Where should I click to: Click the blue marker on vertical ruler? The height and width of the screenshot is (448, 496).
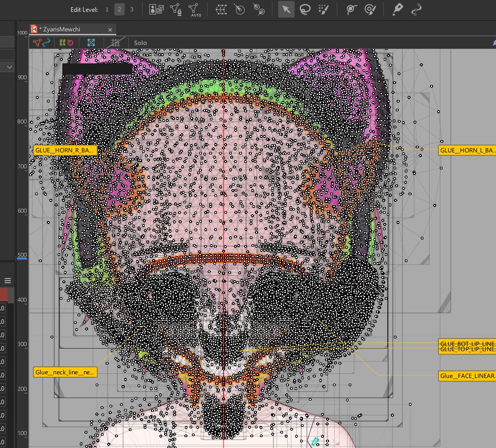[x=22, y=259]
